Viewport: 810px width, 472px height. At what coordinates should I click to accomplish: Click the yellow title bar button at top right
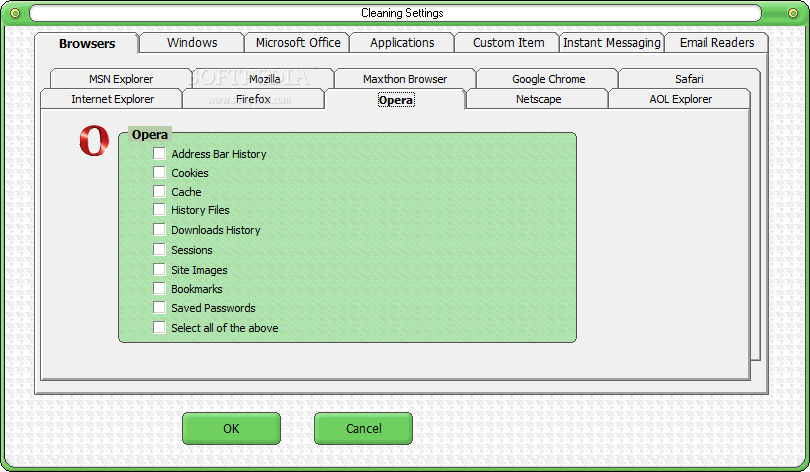(x=793, y=13)
